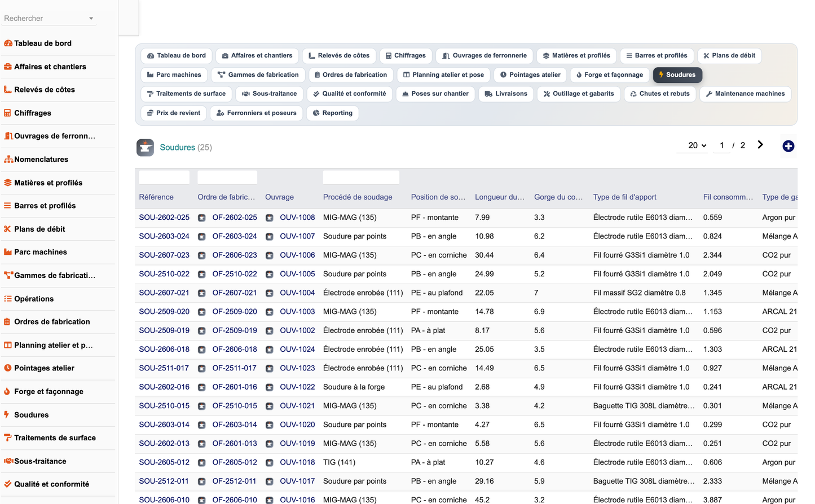Click the 'Fil massif SG2 diamètre 0.8' cell
The image size is (815, 504).
click(640, 293)
